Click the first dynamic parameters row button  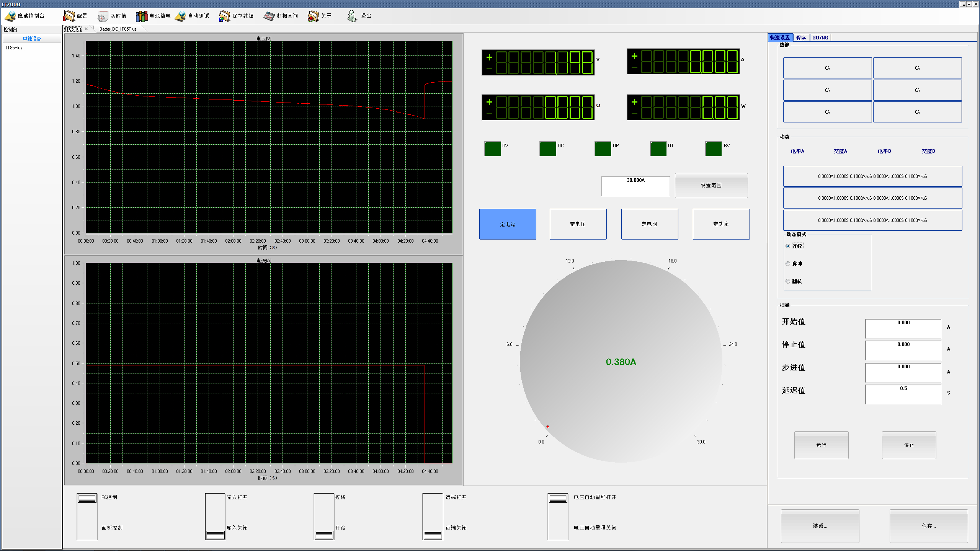click(872, 176)
